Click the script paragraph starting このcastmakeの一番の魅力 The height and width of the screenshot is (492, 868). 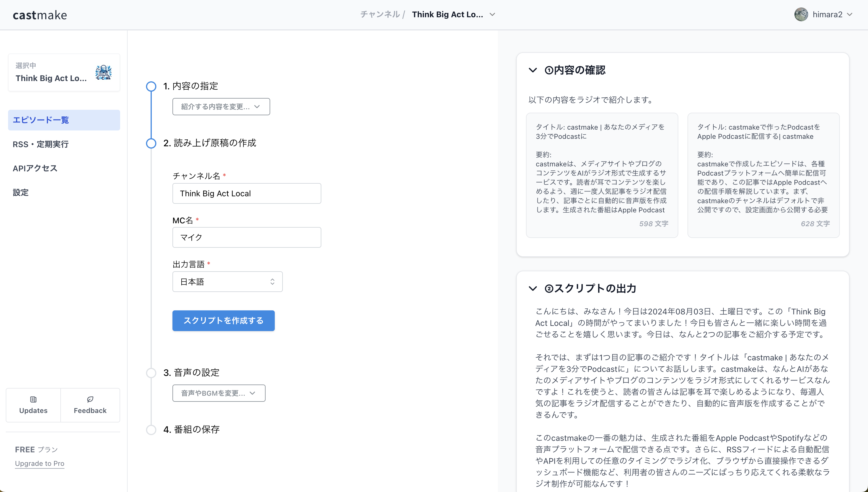point(683,461)
